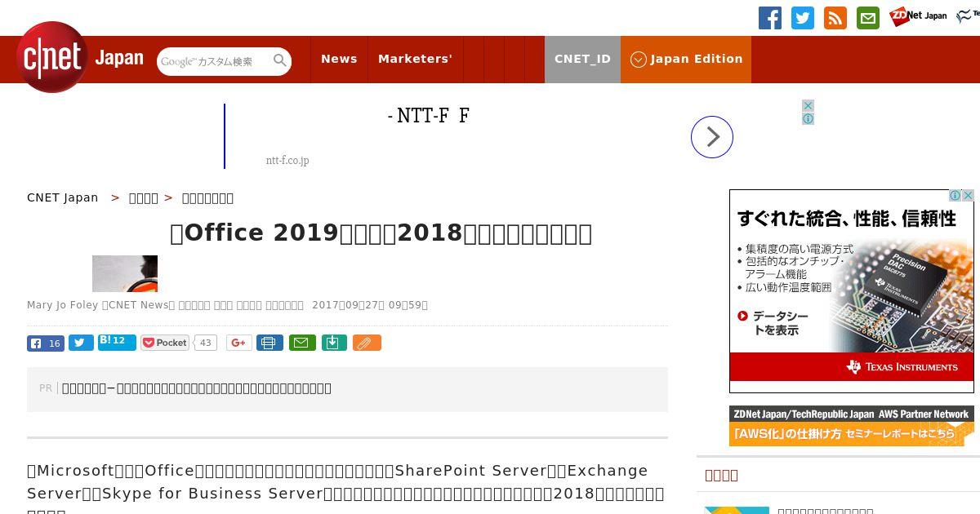Open the ZDNet Japan logo link
Screen dimensions: 980x514
click(x=918, y=16)
